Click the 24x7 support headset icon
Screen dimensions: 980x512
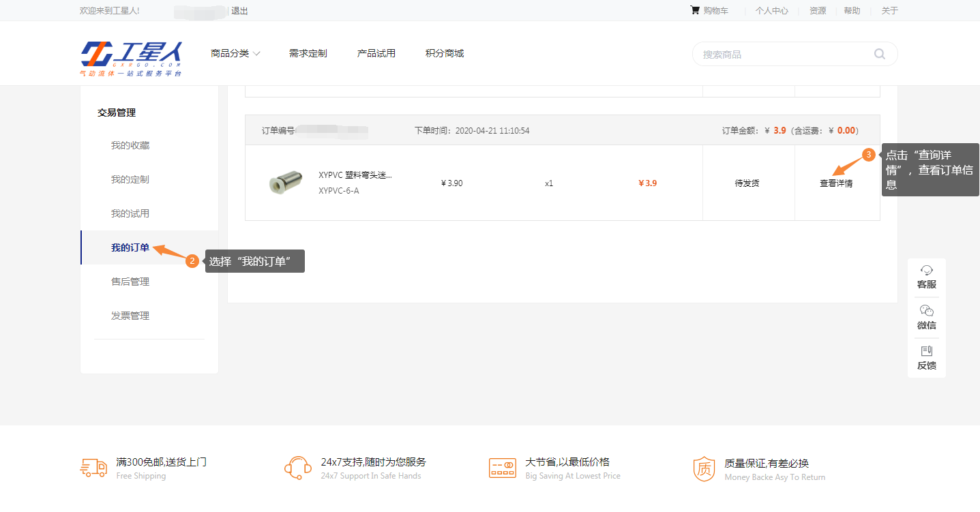coord(297,468)
